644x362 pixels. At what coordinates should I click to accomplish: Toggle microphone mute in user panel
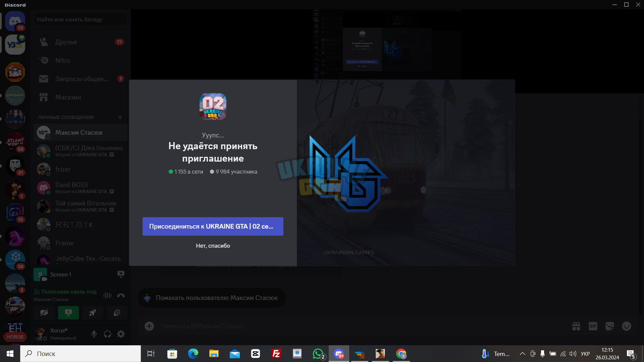94,334
